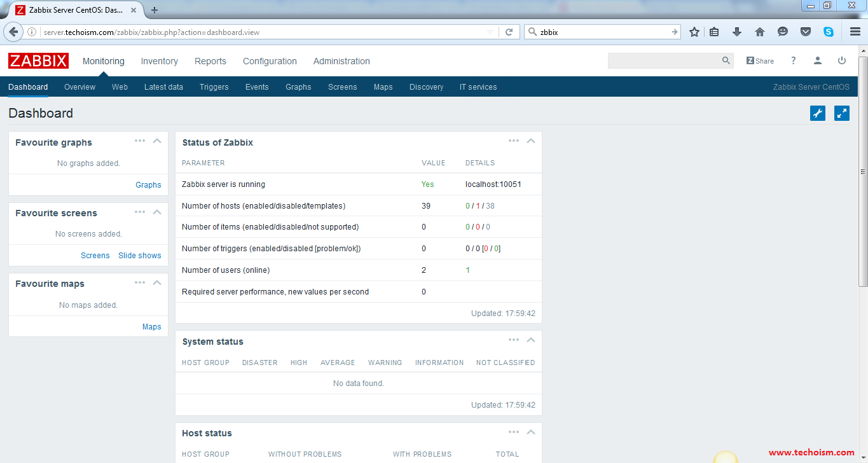
Task: Click the browser back arrow button
Action: click(14, 32)
